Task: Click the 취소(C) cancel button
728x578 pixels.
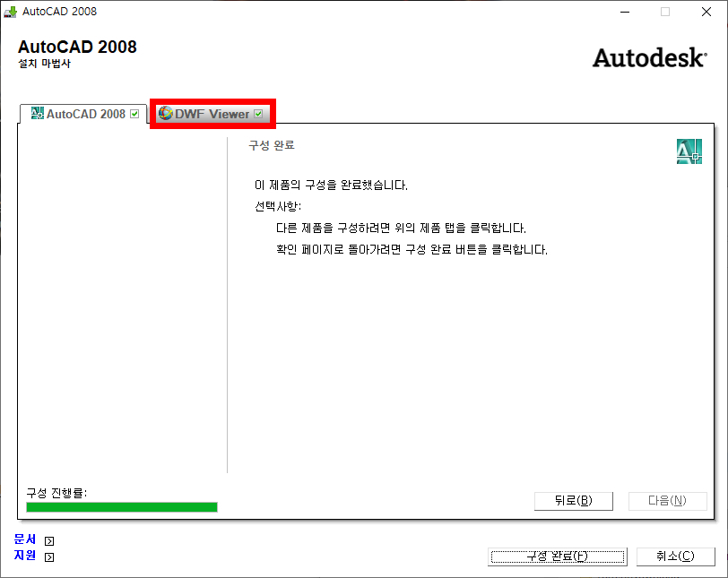Action: [x=675, y=556]
